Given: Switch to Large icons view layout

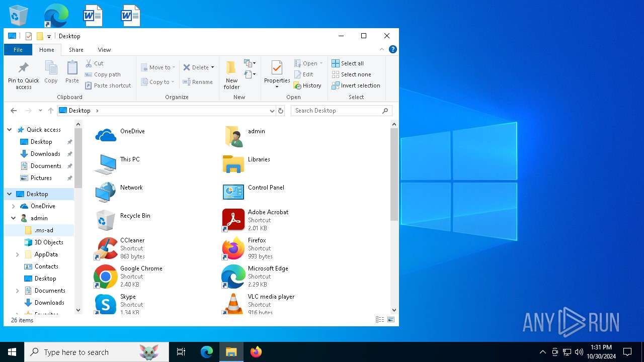Looking at the screenshot, I should 390,320.
